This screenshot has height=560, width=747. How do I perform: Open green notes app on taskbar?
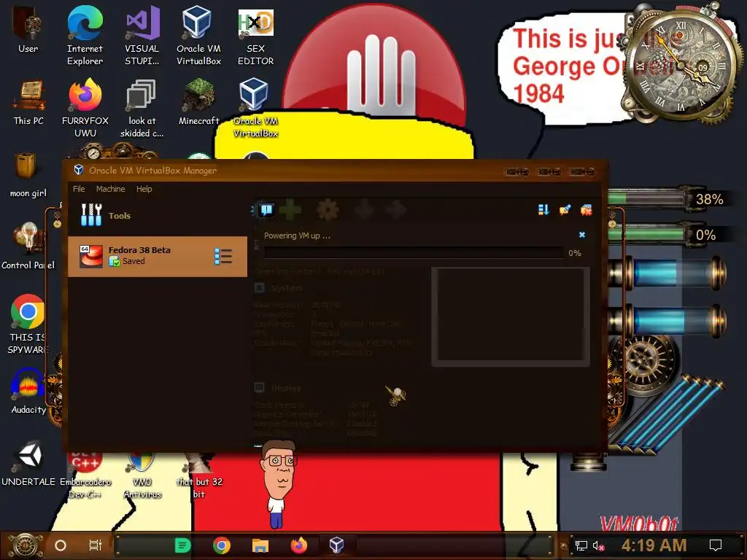[182, 545]
